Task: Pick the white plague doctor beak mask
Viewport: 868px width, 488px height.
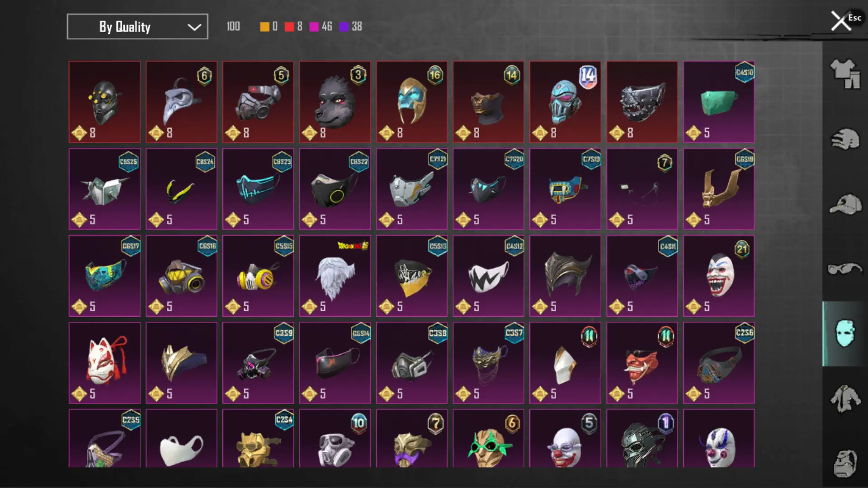Action: tap(181, 102)
